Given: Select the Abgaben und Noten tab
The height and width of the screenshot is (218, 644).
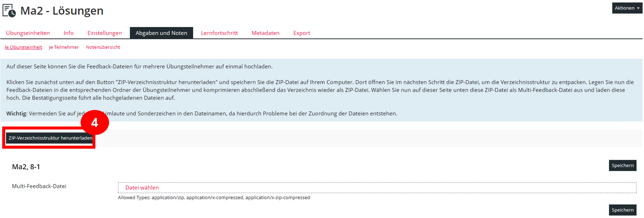Looking at the screenshot, I should tap(161, 33).
